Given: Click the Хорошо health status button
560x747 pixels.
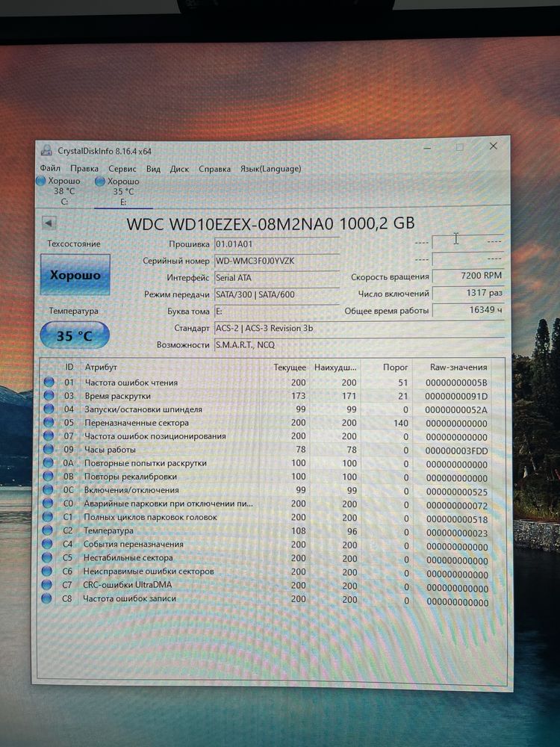Looking at the screenshot, I should coord(75,275).
